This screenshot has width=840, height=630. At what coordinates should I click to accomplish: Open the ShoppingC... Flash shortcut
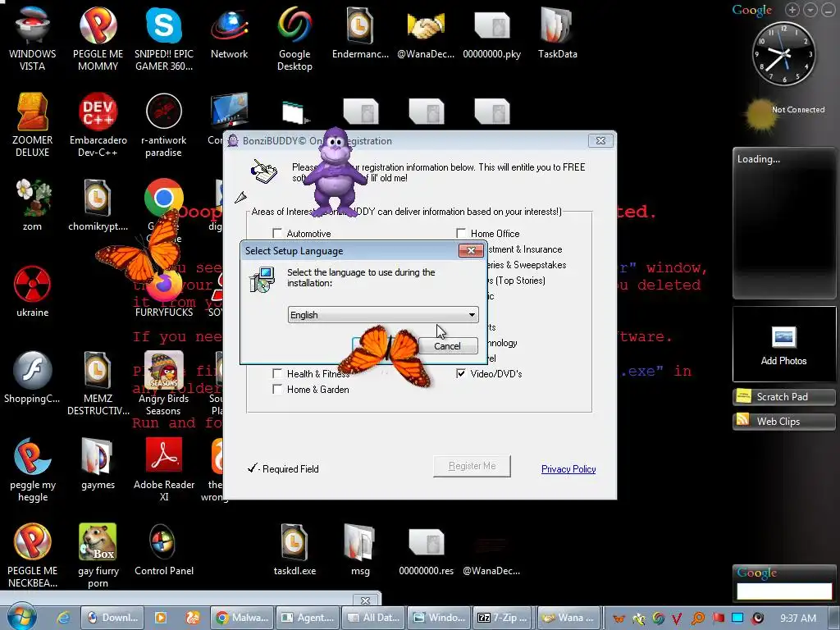pos(32,377)
